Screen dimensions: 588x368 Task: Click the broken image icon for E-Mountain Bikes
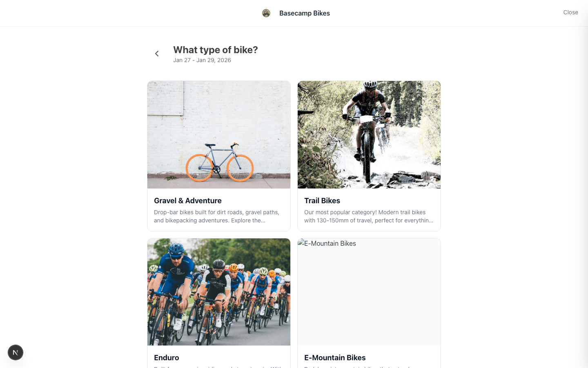[302, 243]
